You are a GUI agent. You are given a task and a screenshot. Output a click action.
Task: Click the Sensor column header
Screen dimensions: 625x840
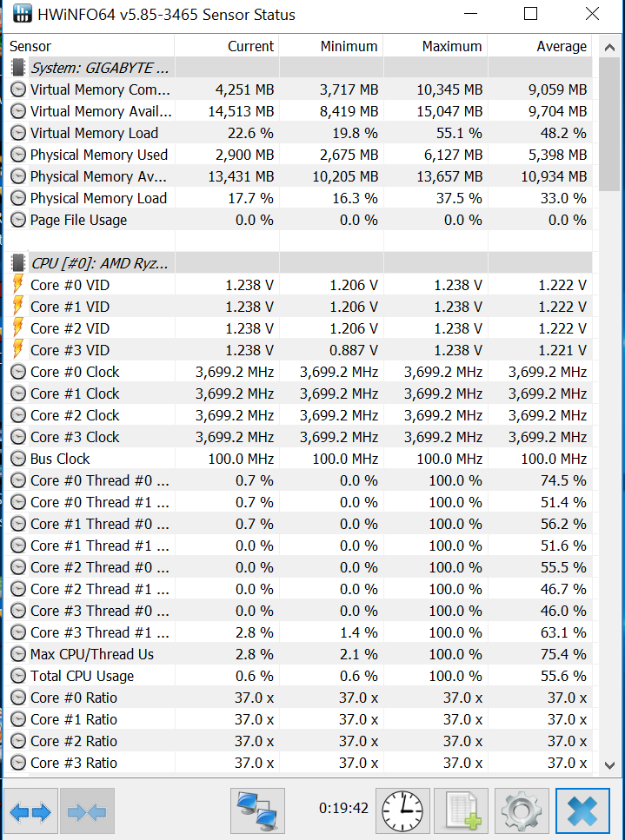[x=87, y=46]
